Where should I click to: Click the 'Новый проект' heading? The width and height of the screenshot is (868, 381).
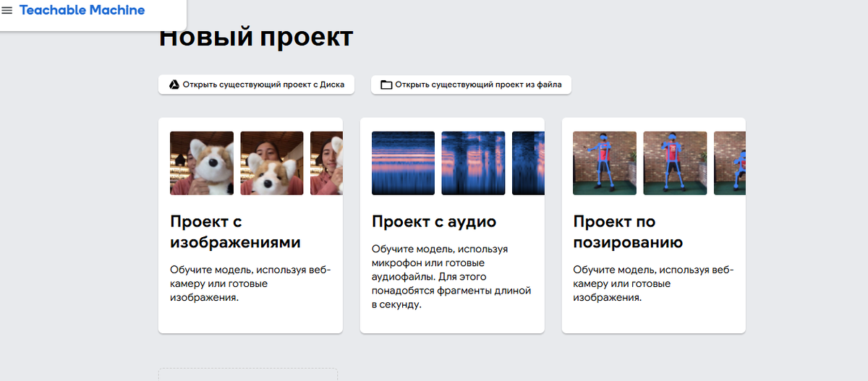pos(256,36)
